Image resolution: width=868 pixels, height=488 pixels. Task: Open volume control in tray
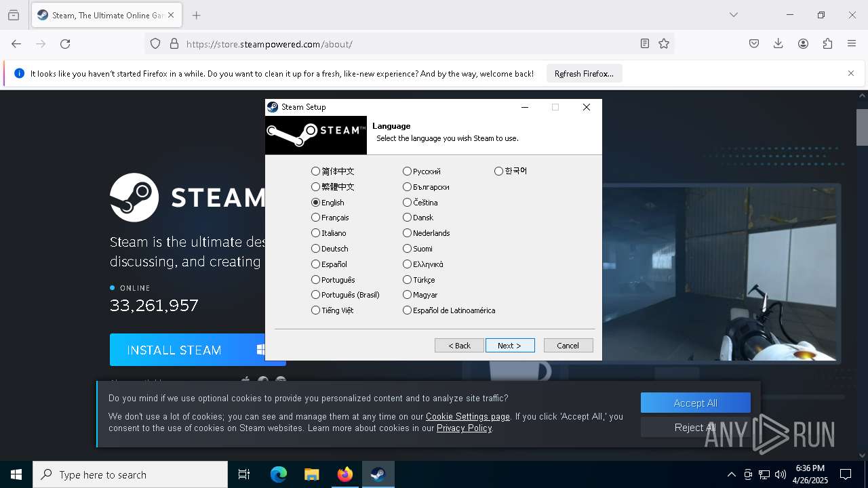[781, 474]
